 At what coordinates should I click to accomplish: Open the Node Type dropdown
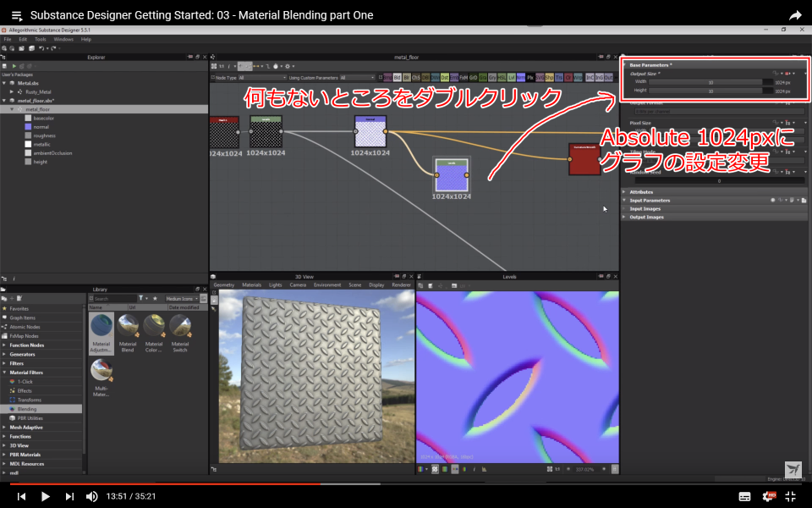[x=262, y=78]
